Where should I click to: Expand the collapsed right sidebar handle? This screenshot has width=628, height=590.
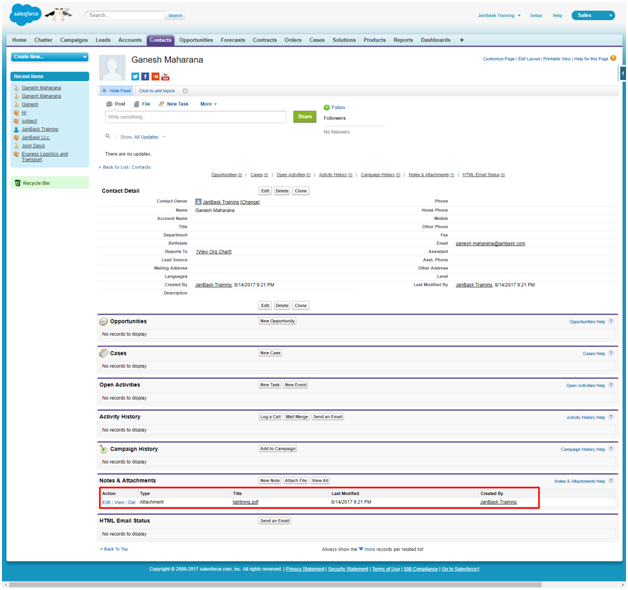click(x=623, y=73)
